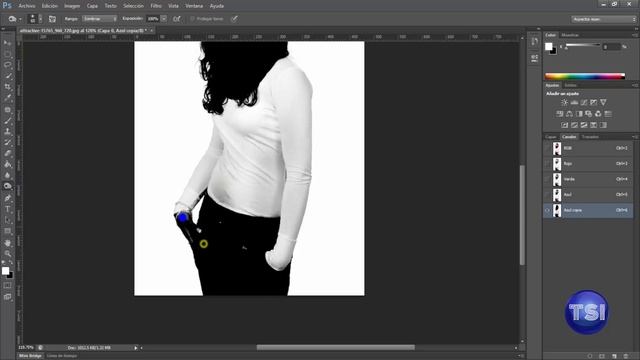Click the color spectrum ramp
Screen dimensions: 640x360
(x=585, y=76)
